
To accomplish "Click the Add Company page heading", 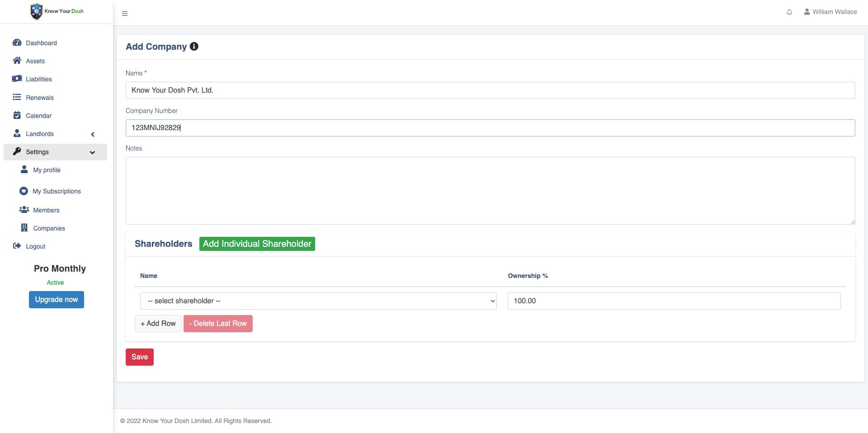I will click(156, 47).
